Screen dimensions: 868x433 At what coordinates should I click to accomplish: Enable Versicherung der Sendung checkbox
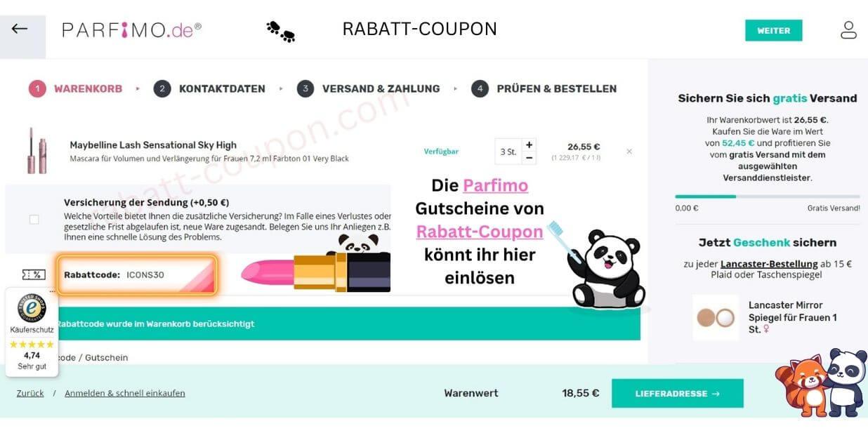[x=34, y=220]
